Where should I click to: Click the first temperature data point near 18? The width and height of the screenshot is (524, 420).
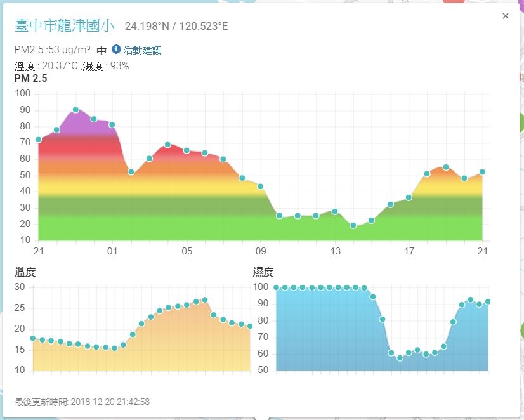coord(33,338)
